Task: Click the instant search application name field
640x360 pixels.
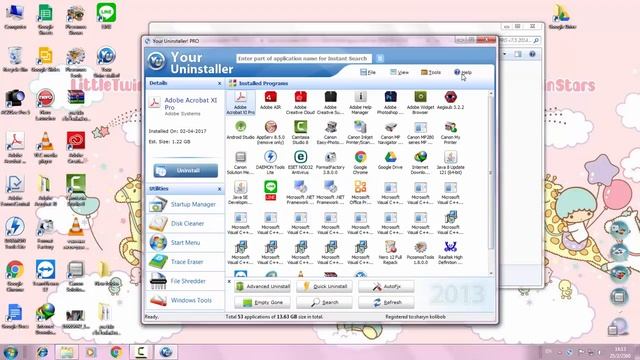Action: pos(304,58)
